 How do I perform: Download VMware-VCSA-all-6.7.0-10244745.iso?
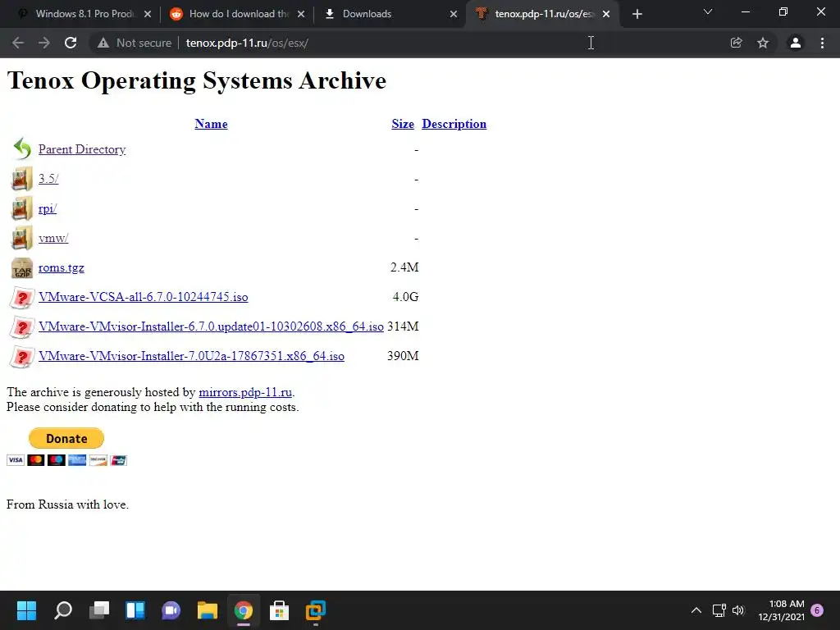tap(143, 297)
